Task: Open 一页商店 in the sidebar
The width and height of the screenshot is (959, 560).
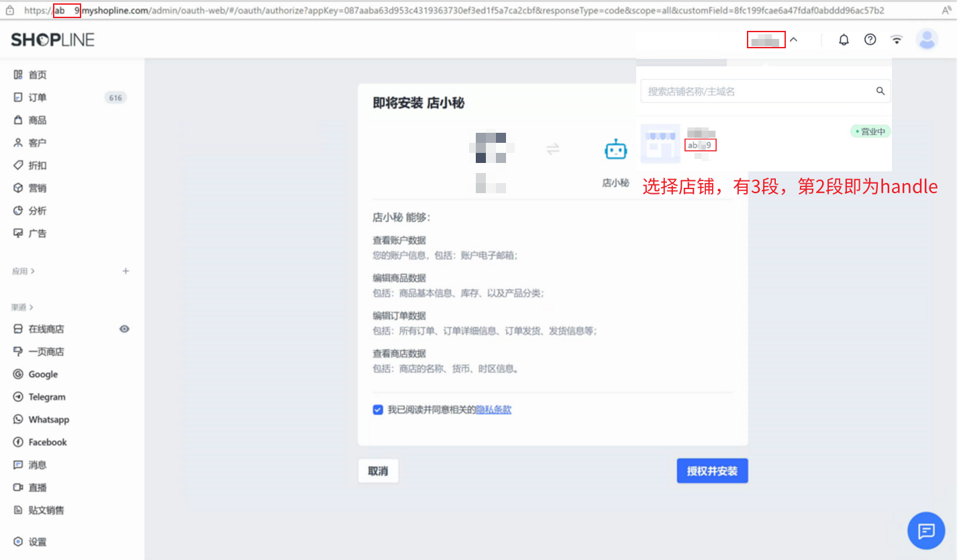Action: click(46, 352)
